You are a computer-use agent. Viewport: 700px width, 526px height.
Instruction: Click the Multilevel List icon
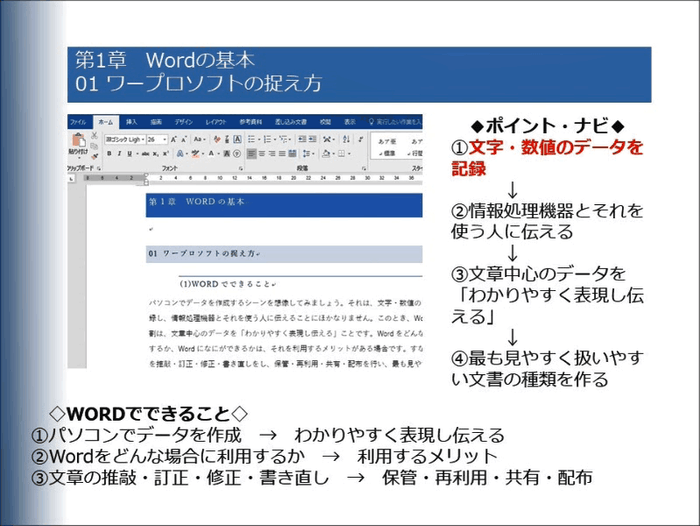pyautogui.click(x=285, y=140)
